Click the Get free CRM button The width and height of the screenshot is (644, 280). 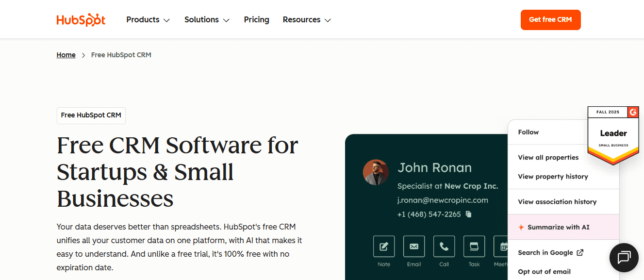[x=550, y=19]
